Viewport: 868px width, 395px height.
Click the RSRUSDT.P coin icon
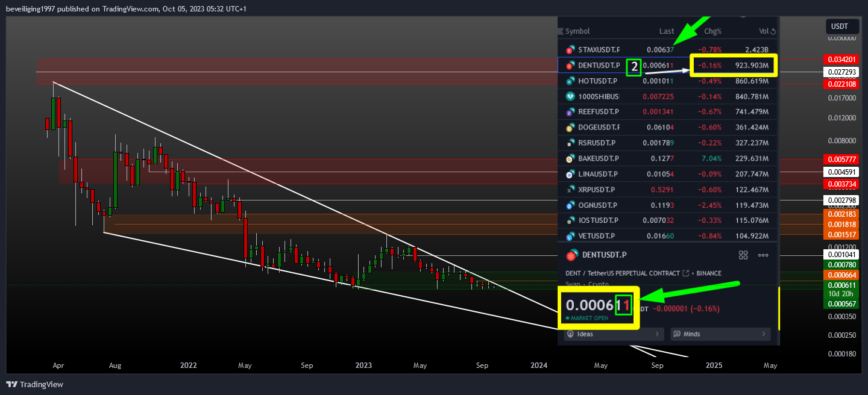570,143
